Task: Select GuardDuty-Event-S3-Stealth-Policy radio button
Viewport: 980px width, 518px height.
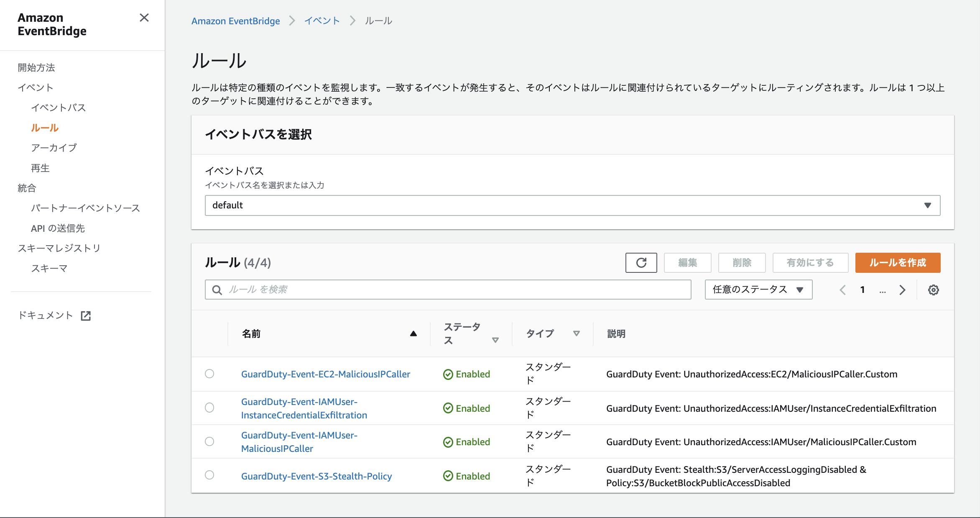Action: 209,475
